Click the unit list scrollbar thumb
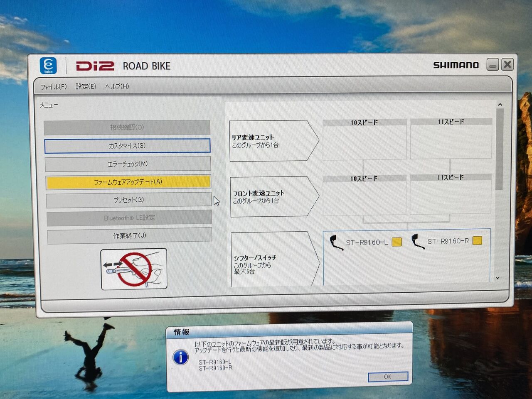This screenshot has height=399, width=532. click(500, 149)
